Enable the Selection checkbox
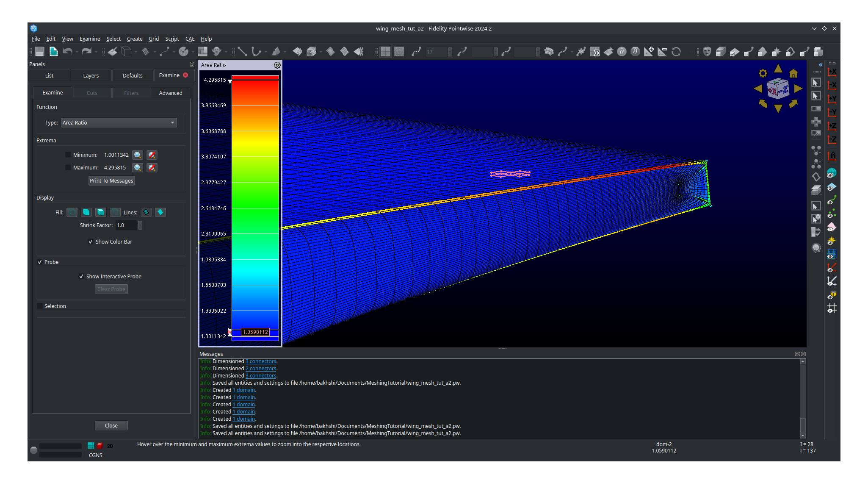The height and width of the screenshot is (494, 868). (40, 306)
